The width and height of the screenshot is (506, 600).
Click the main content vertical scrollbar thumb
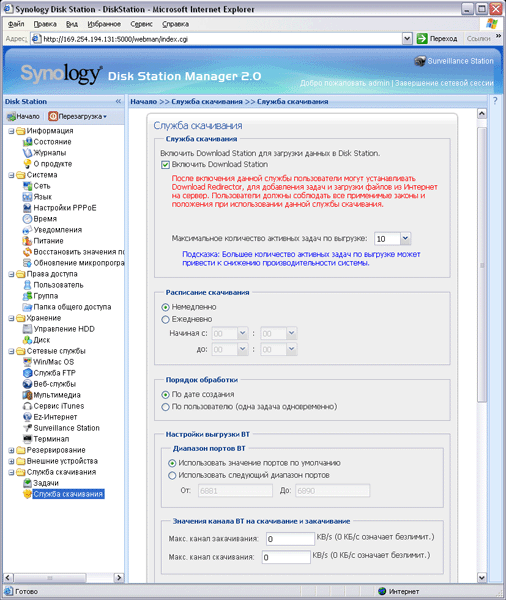[x=482, y=265]
